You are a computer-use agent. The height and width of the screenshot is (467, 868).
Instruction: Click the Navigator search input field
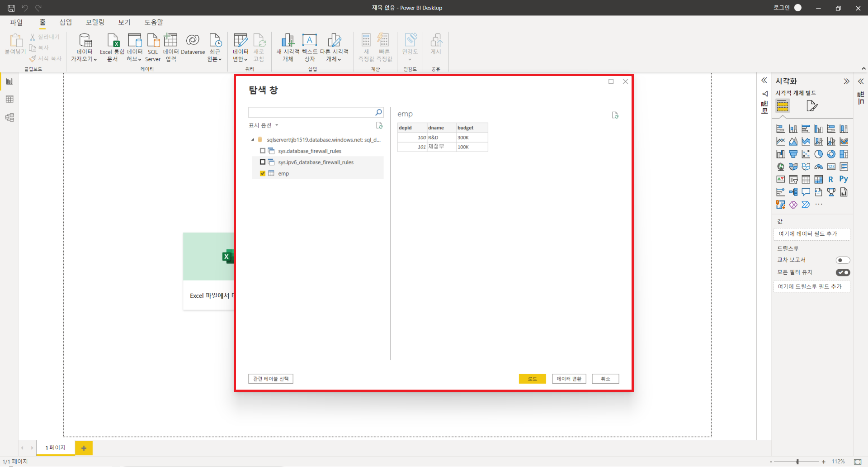pyautogui.click(x=312, y=112)
